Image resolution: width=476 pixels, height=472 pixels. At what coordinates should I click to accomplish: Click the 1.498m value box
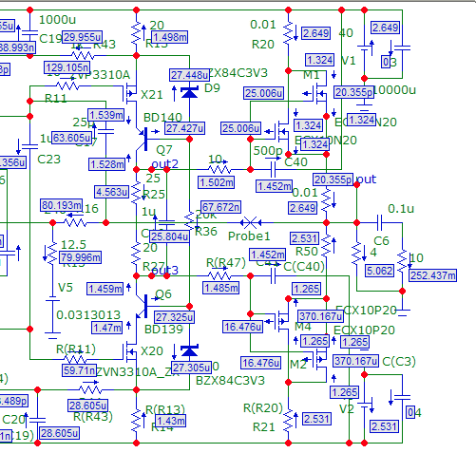[169, 37]
